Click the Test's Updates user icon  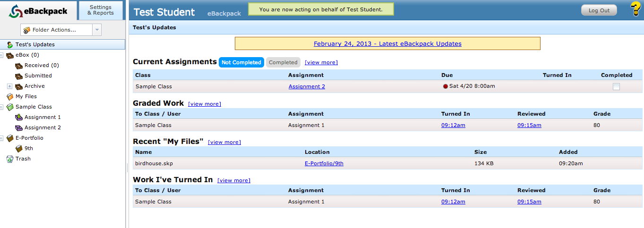tap(9, 44)
